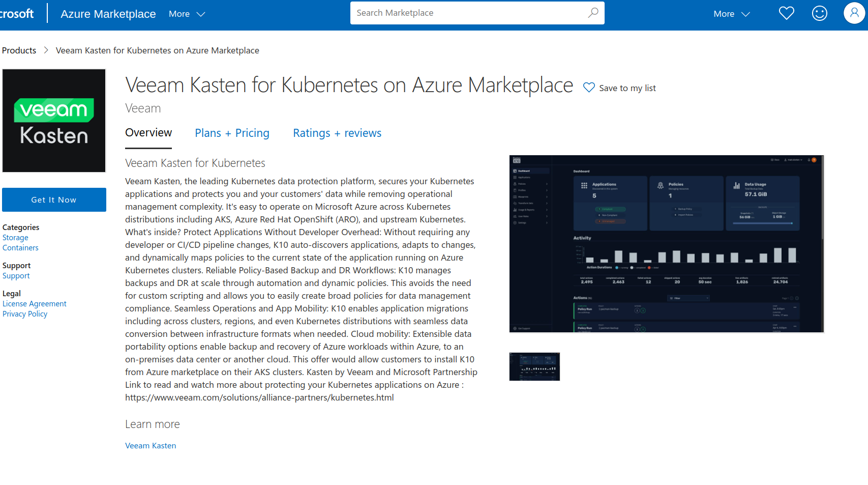Click the Categories heading in the sidebar

click(21, 227)
